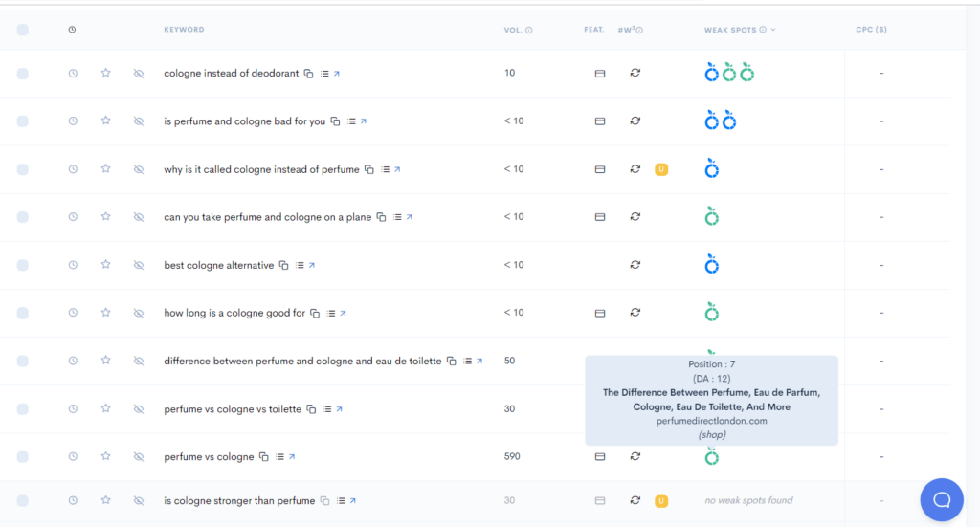Sort by the CPC ($) column header
The height and width of the screenshot is (527, 980).
871,30
